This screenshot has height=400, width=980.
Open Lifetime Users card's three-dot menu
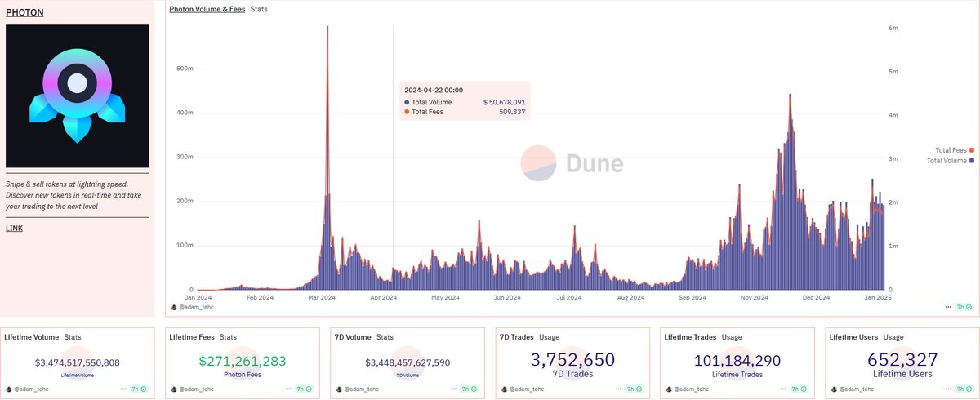tap(947, 389)
